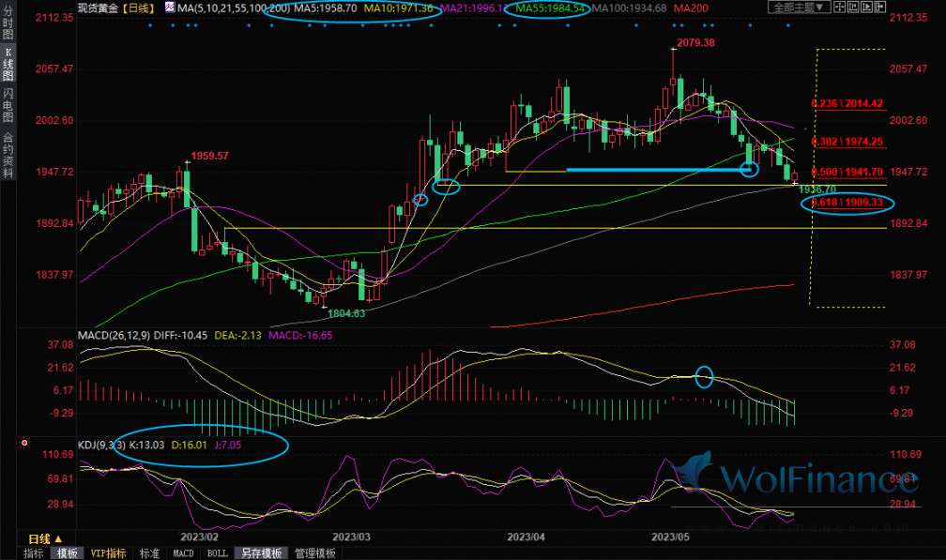The height and width of the screenshot is (560, 946).
Task: Click the 2023/02 date axis label
Action: pyautogui.click(x=200, y=537)
